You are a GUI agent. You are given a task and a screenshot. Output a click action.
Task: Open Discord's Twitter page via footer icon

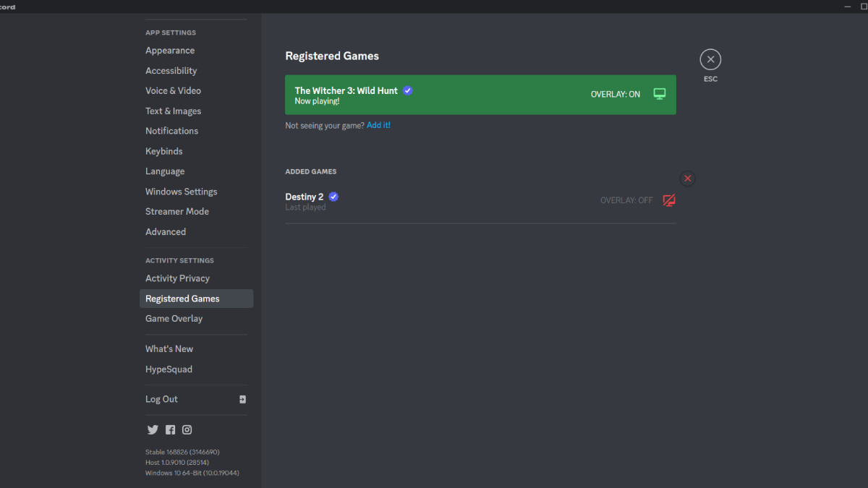[x=153, y=429]
